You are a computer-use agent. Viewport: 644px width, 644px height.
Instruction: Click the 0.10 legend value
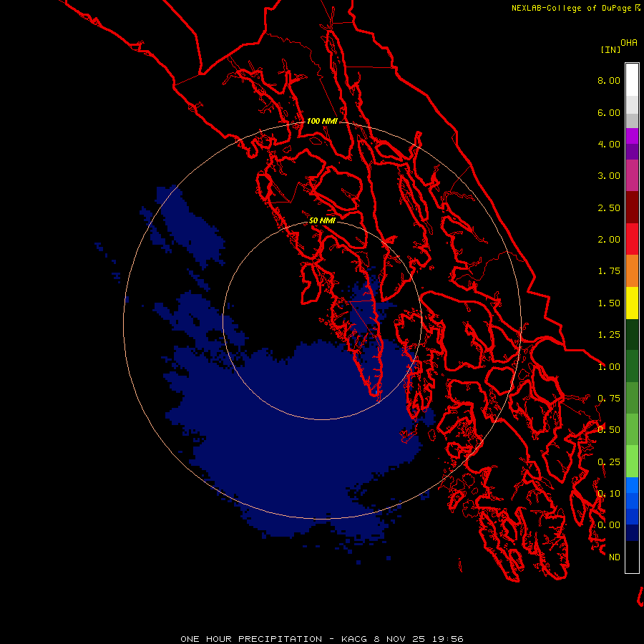click(609, 494)
